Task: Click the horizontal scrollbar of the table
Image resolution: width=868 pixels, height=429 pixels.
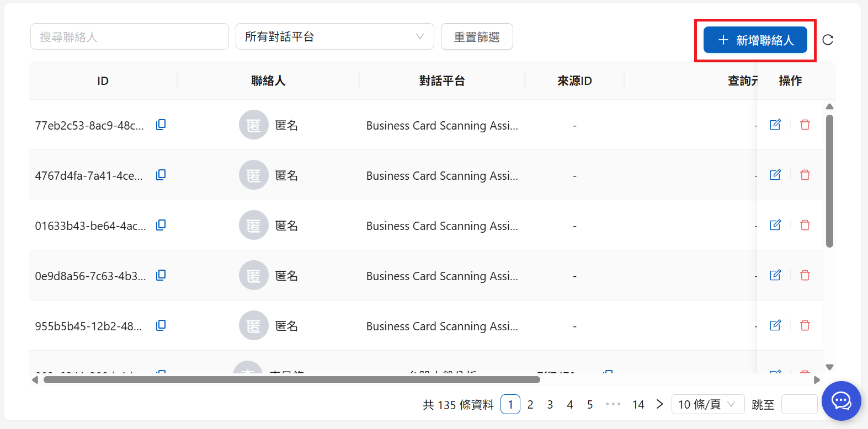Action: click(291, 379)
